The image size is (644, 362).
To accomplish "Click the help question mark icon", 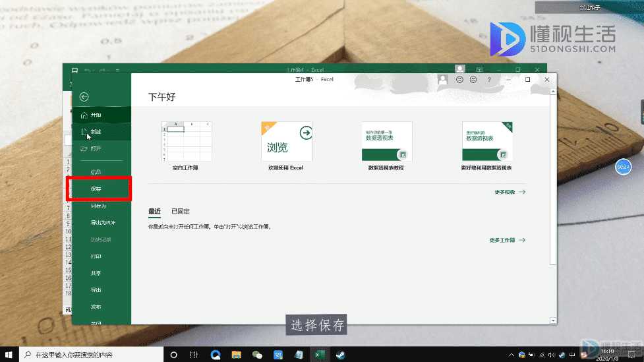I will click(488, 80).
